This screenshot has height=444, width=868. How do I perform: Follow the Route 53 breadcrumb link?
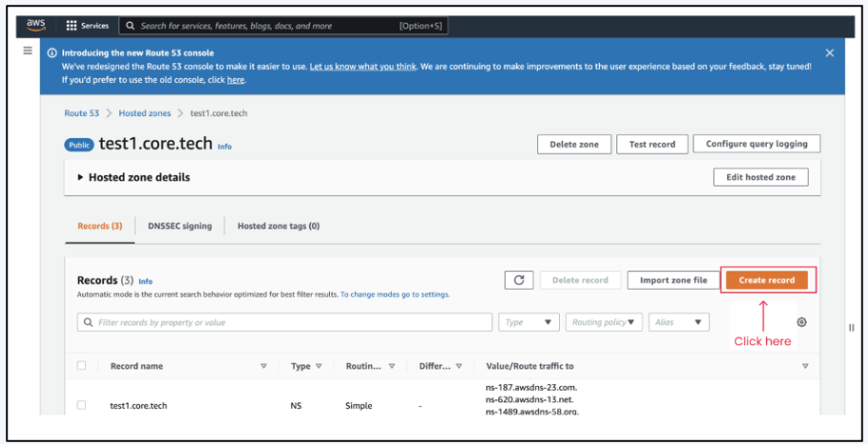tap(81, 113)
